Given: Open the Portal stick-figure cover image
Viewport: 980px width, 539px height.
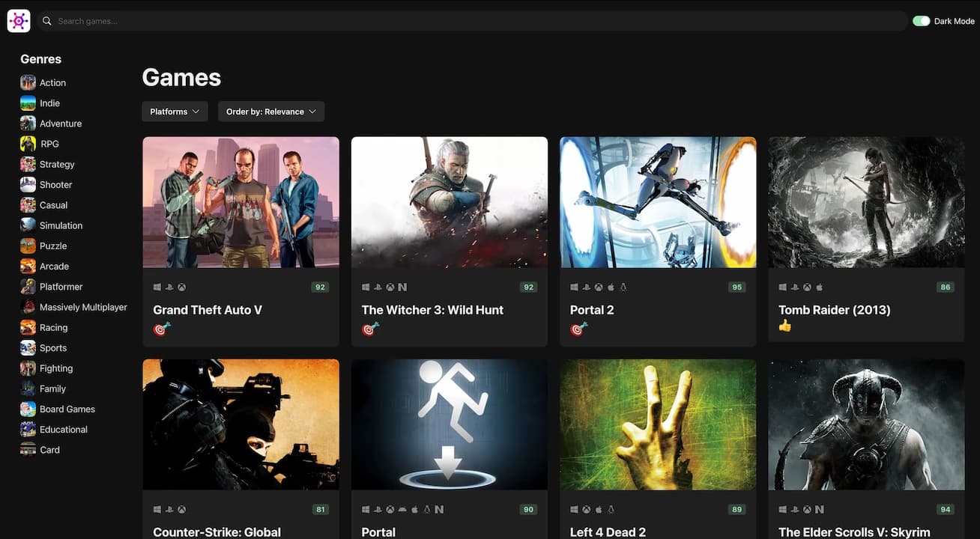Looking at the screenshot, I should pos(450,424).
